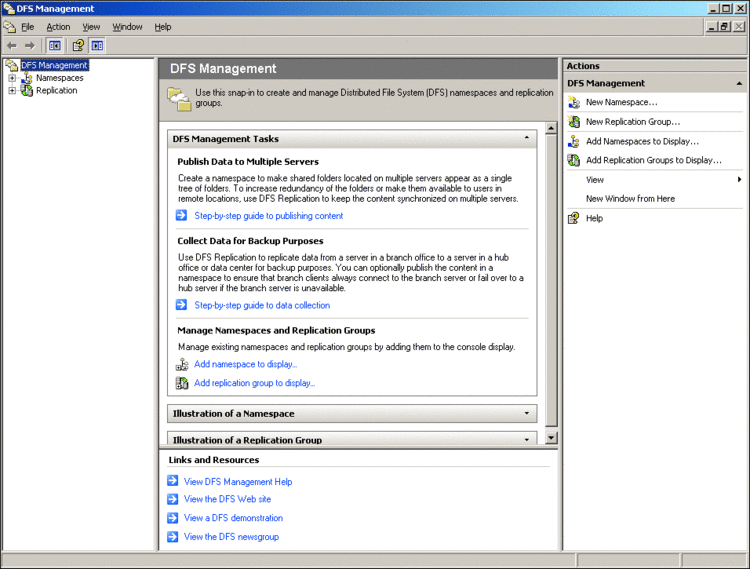Click the DFS Management title bar app icon
The image size is (750, 569).
tap(9, 8)
